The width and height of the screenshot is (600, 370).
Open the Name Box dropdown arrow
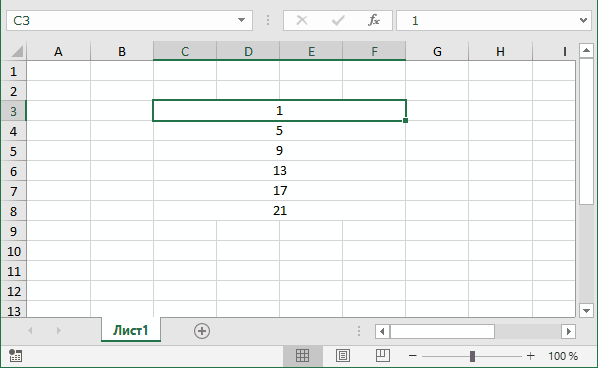(241, 20)
